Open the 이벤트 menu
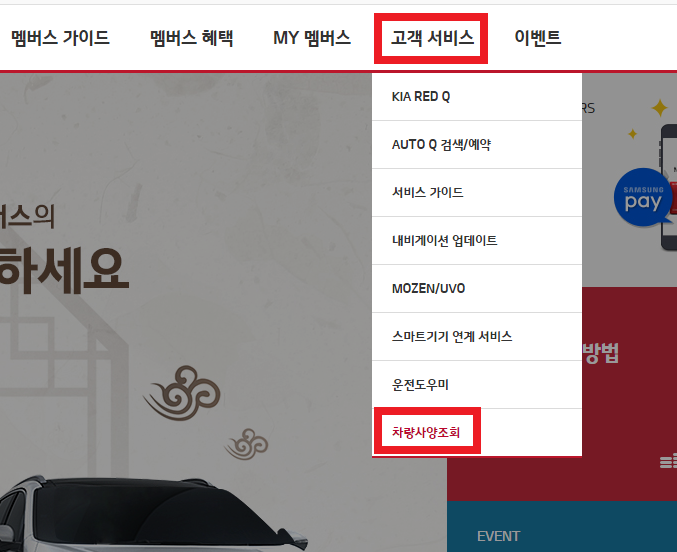 (x=538, y=38)
